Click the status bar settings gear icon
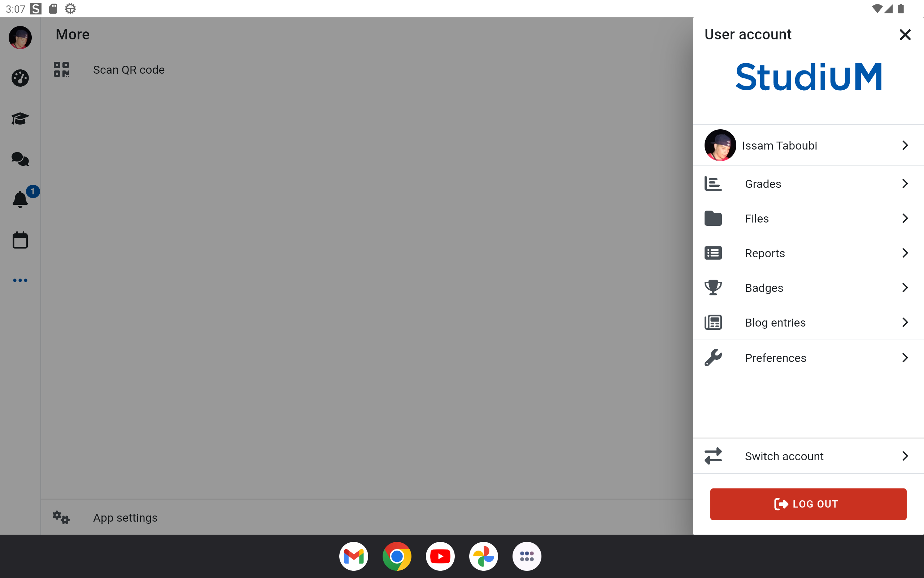Screen dimensions: 924x578 click(70, 8)
